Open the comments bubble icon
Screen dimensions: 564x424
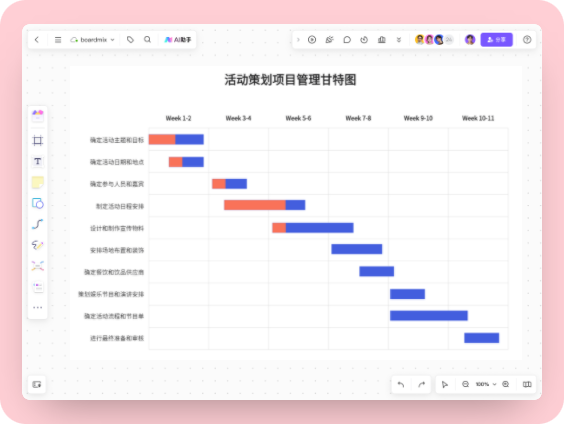347,40
